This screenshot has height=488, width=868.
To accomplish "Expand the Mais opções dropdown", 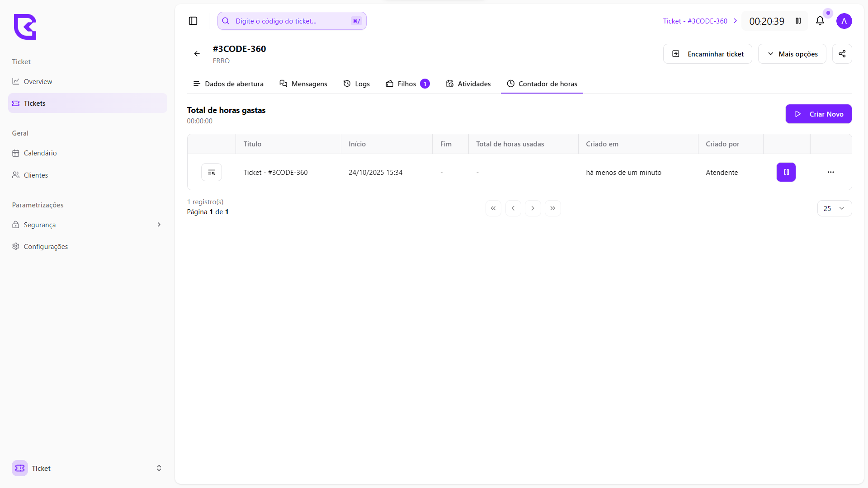I will 792,54.
